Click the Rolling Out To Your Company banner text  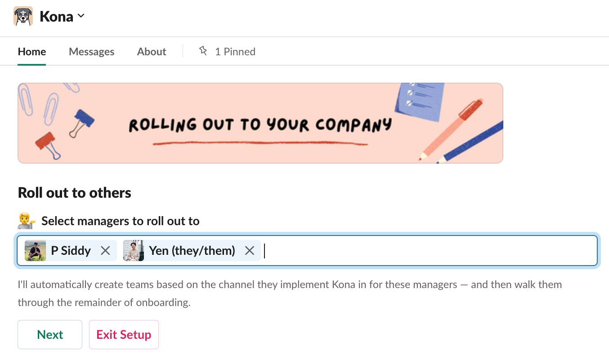click(260, 124)
